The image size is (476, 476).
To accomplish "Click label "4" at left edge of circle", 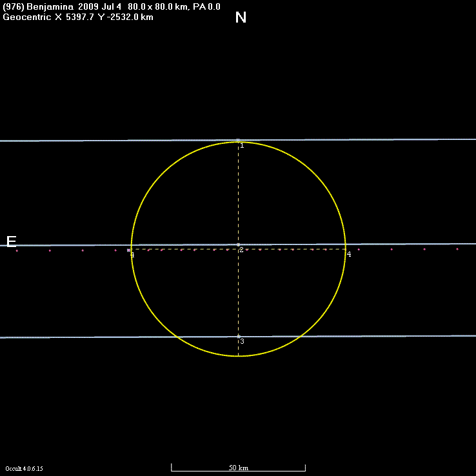I will coord(133,255).
